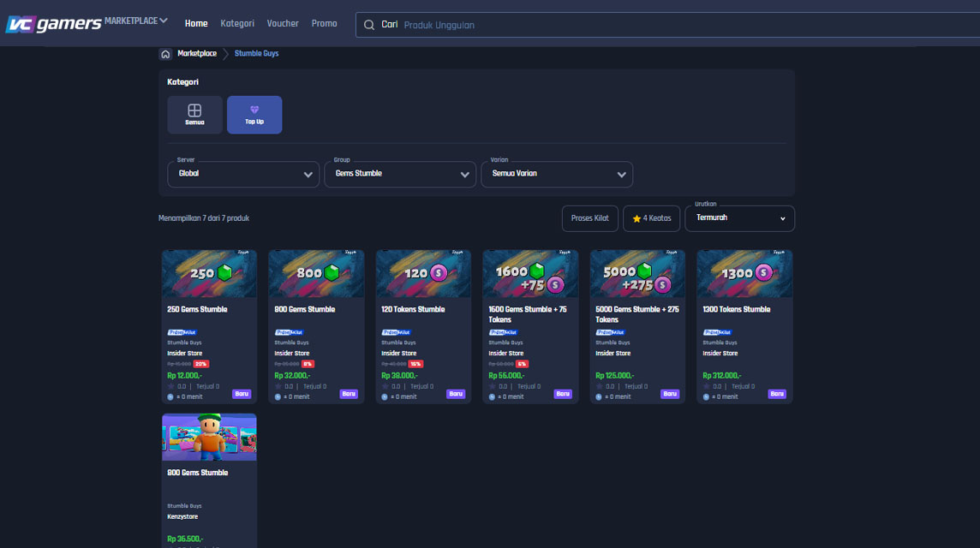The height and width of the screenshot is (548, 980).
Task: Click the clock icon on 1600 Gems card
Action: [x=492, y=397]
